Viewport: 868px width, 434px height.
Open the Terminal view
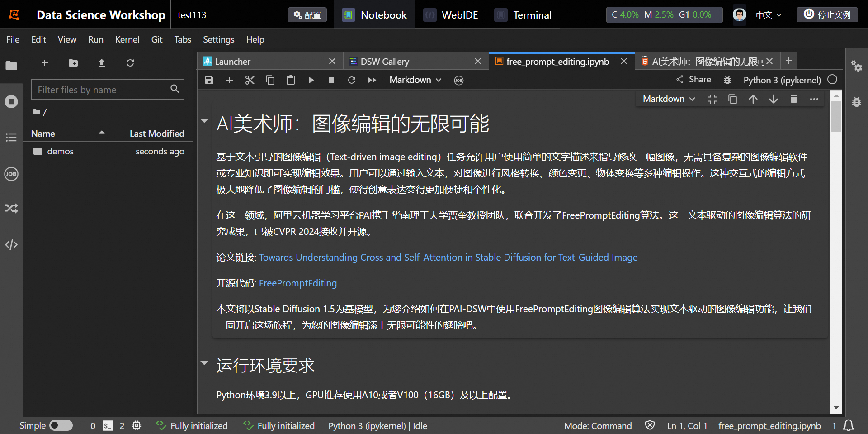coord(523,15)
